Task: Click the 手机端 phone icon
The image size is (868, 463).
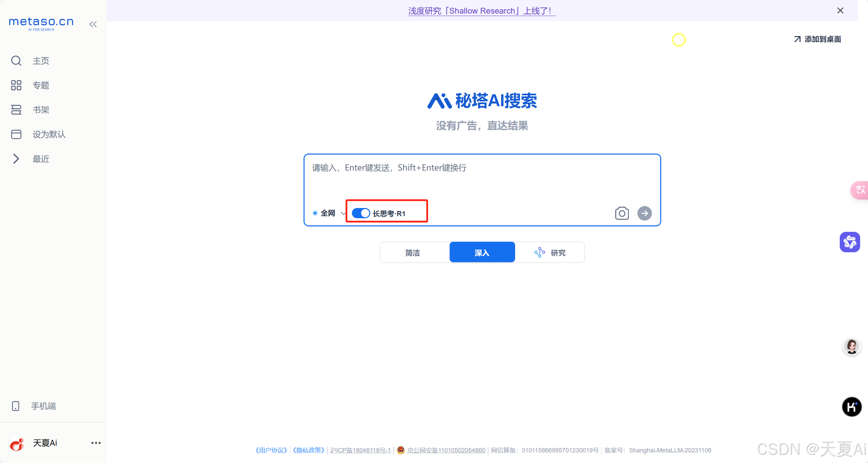Action: 16,406
